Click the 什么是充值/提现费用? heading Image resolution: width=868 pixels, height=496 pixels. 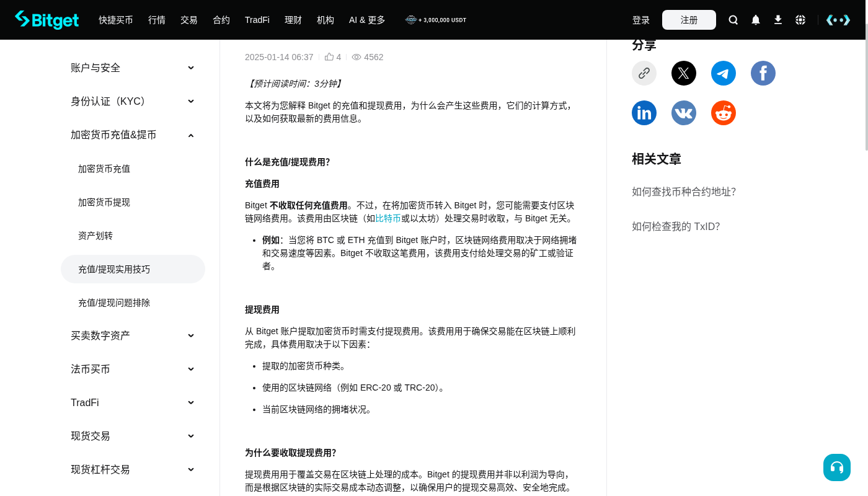[x=288, y=162]
